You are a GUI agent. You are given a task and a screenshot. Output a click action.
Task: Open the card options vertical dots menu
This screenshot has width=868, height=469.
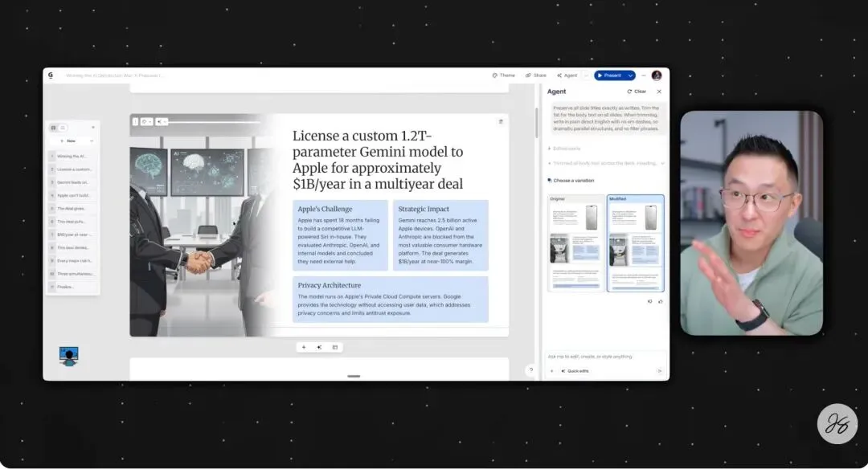tap(135, 121)
